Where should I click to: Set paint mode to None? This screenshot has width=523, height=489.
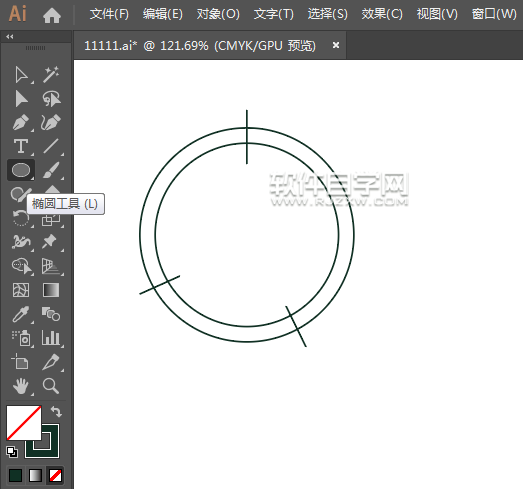click(x=55, y=475)
